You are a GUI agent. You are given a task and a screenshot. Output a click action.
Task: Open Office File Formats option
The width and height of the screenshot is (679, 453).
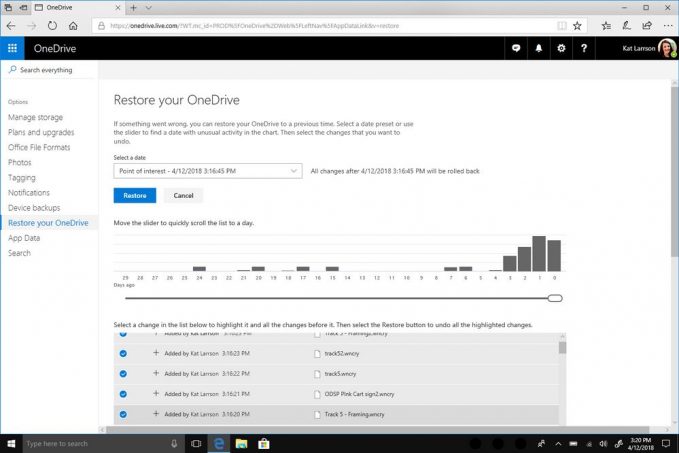(39, 148)
